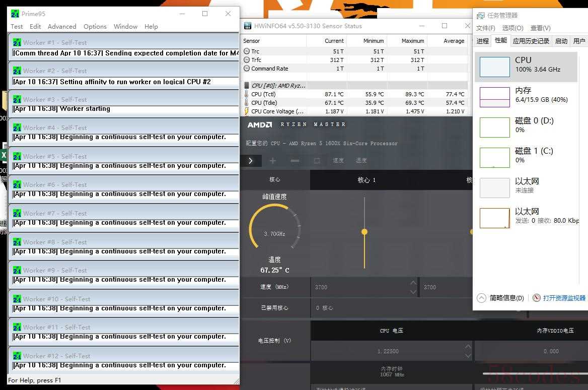Select the Sensor column header in HWiNFO64
The width and height of the screenshot is (588, 390).
coord(251,41)
